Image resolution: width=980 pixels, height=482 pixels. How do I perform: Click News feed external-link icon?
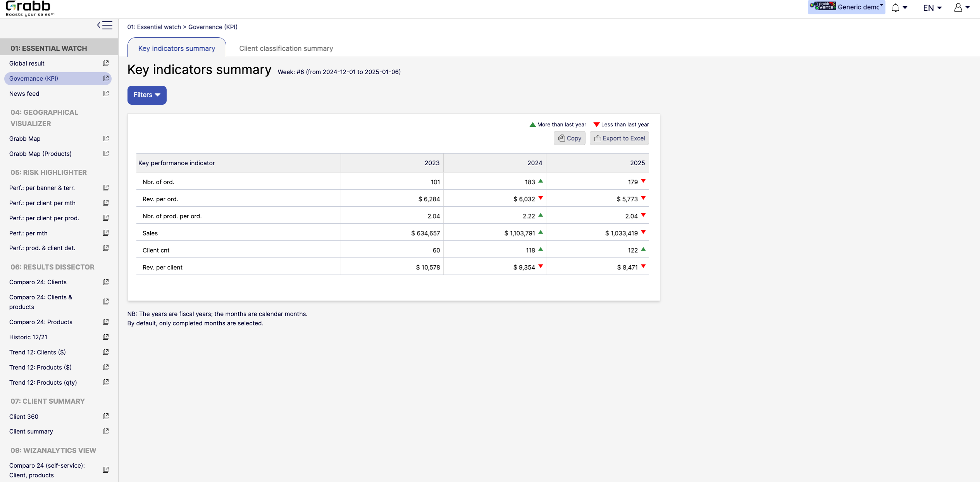click(x=106, y=93)
